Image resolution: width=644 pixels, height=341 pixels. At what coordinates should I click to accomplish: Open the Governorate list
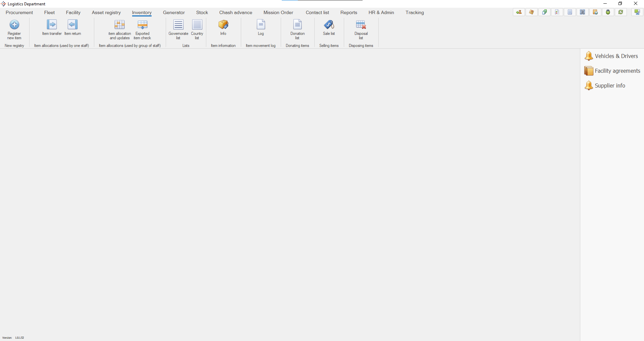(178, 25)
